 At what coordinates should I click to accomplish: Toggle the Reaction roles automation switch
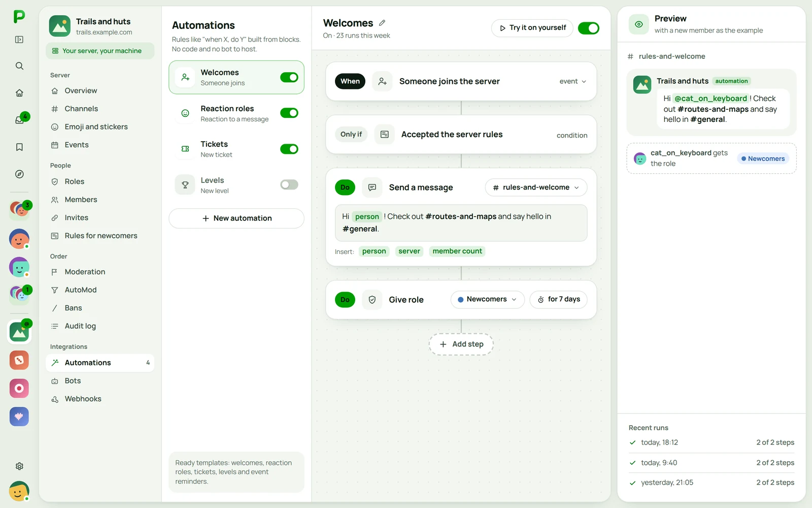[x=289, y=113]
